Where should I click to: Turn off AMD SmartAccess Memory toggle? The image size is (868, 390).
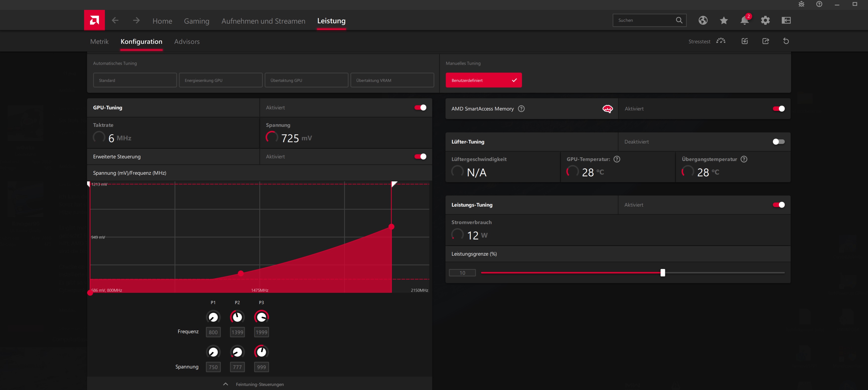[778, 109]
